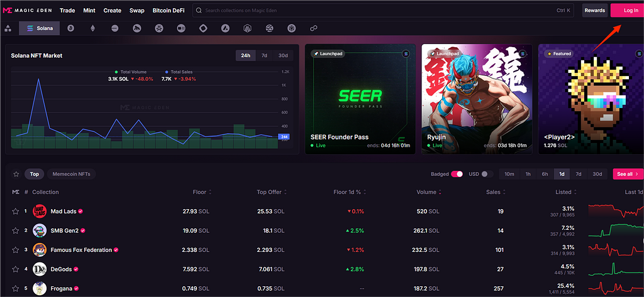Select the Avalanche chain icon

click(225, 28)
